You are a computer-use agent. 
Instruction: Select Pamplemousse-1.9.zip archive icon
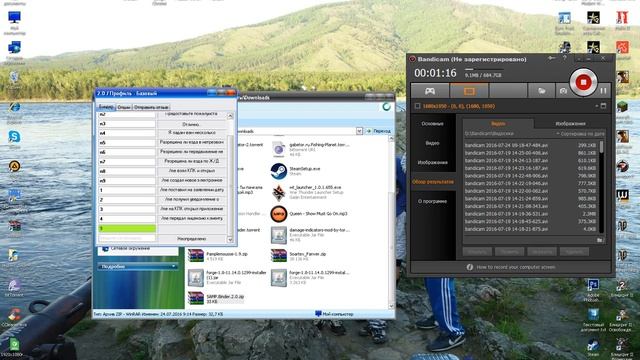point(196,256)
